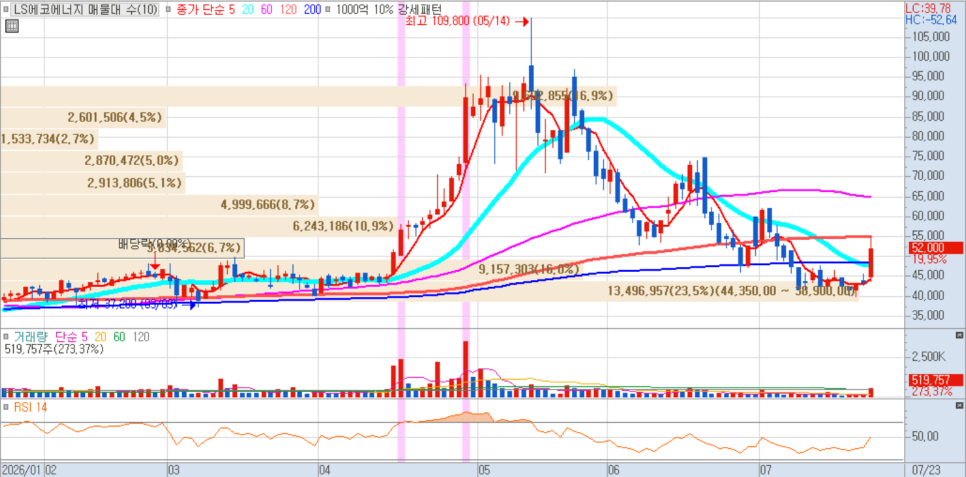Image resolution: width=966 pixels, height=477 pixels.
Task: Click the volume 120-period moving average number
Action: tap(141, 337)
